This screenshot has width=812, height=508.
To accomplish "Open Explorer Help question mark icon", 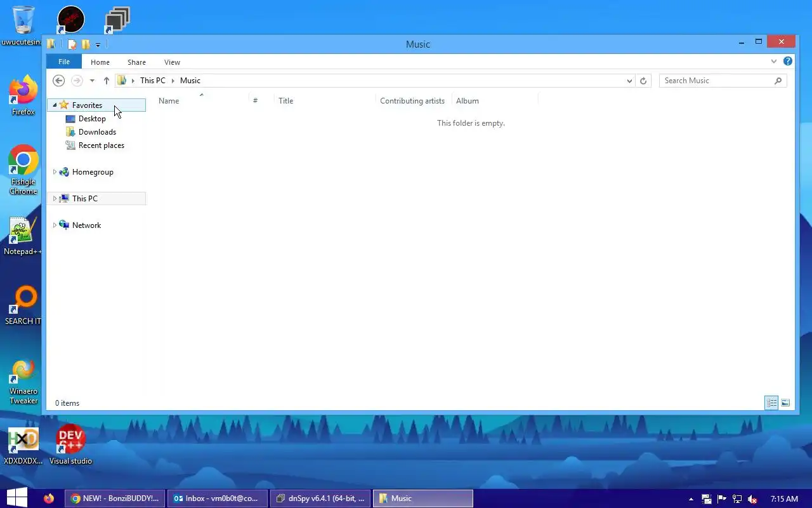I will [x=788, y=62].
